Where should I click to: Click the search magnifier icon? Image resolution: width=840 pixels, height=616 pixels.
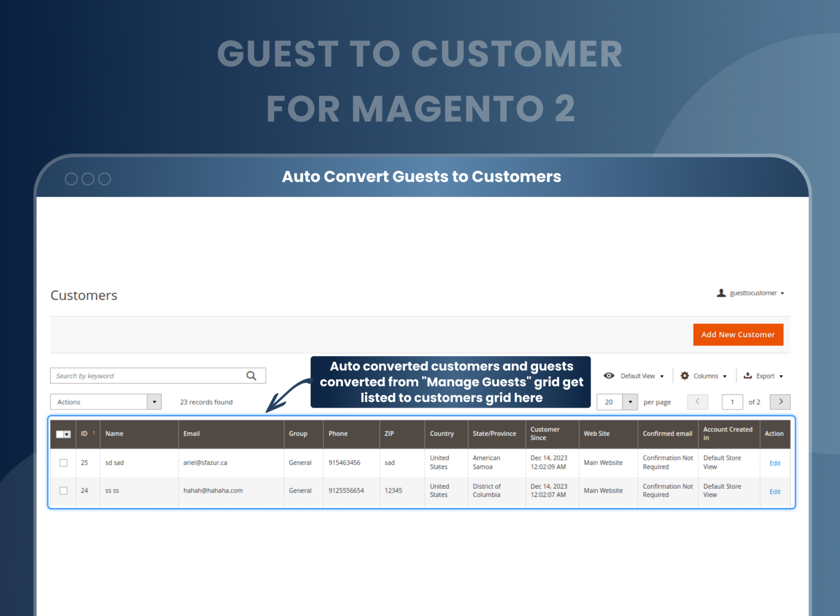click(x=251, y=376)
